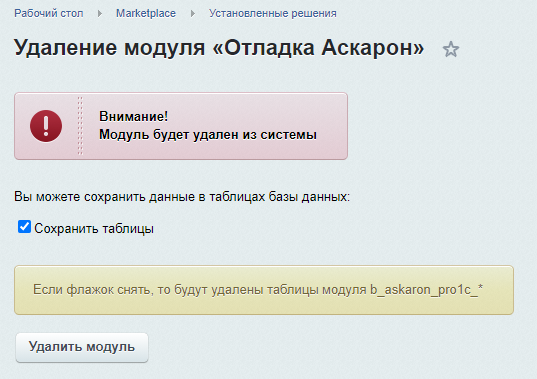Add page to favorites with star icon
This screenshot has width=537, height=379.
pyautogui.click(x=451, y=49)
